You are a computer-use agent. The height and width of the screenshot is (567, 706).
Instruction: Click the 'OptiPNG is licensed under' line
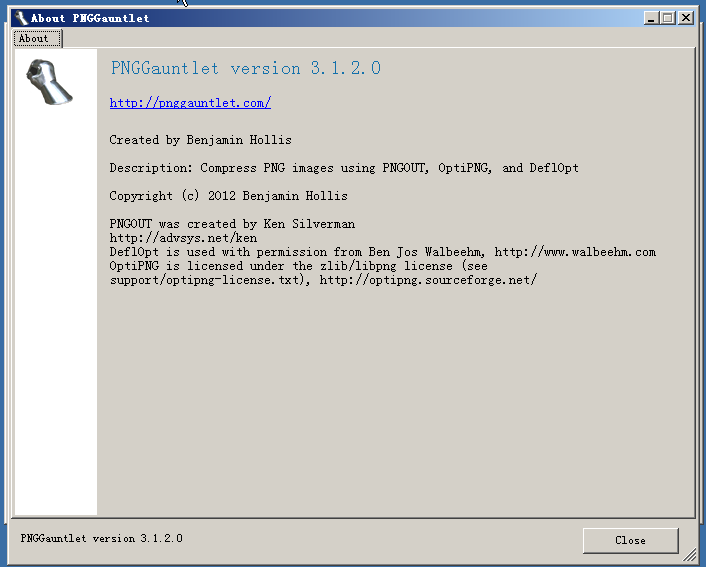pyautogui.click(x=299, y=266)
